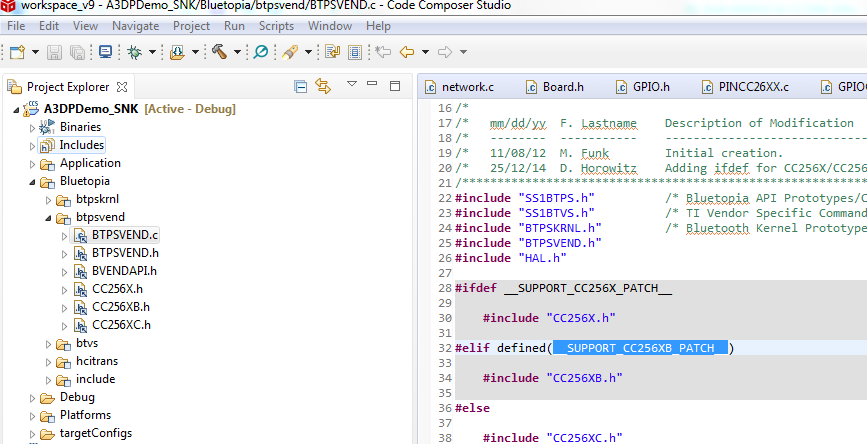Open the File menu
This screenshot has width=867, height=444.
(16, 26)
